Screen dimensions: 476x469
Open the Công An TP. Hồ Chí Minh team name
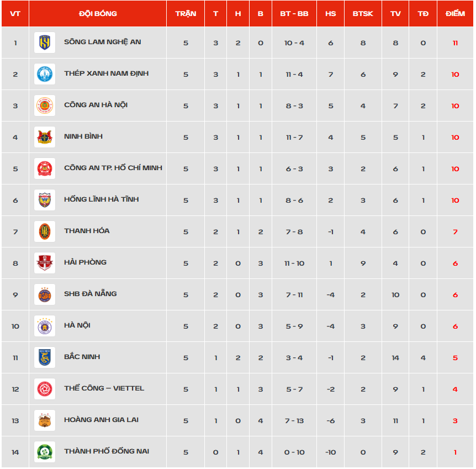click(x=113, y=168)
